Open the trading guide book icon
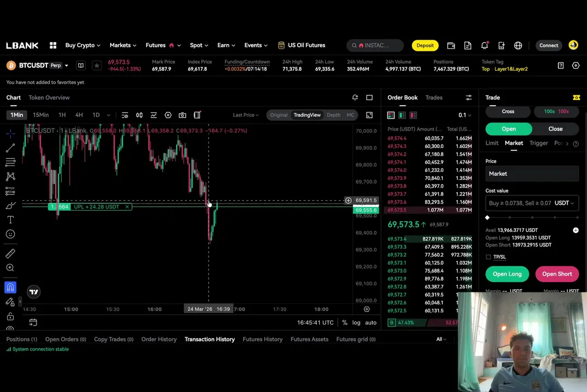Screen dimensions: 587x392 point(81,65)
